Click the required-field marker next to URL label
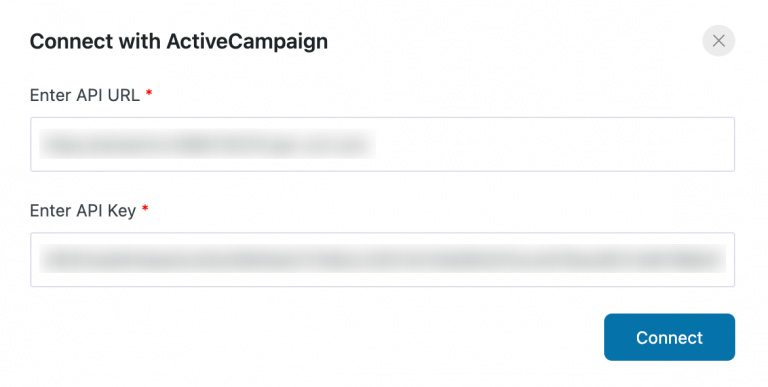The image size is (768, 387). pyautogui.click(x=149, y=93)
